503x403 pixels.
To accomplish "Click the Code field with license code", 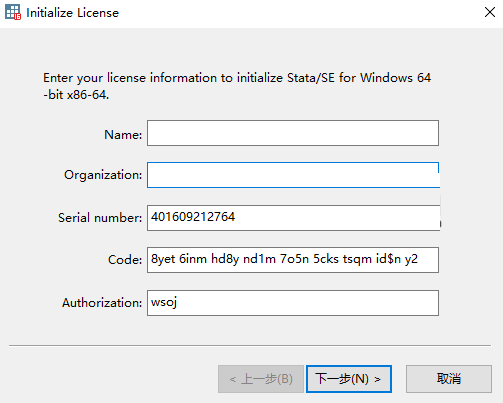I will click(293, 260).
